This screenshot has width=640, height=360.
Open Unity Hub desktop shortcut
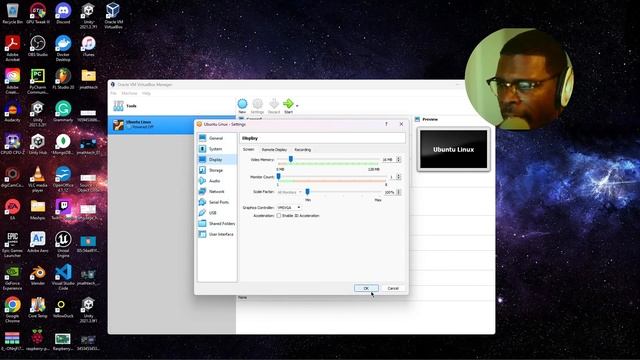[38, 144]
